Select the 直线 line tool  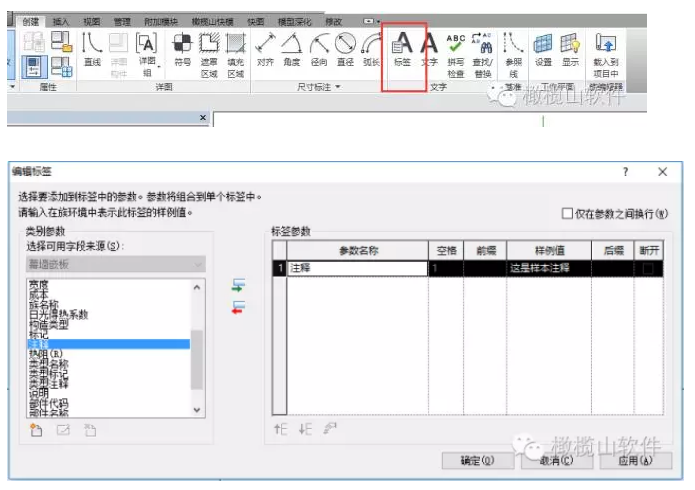tap(92, 49)
